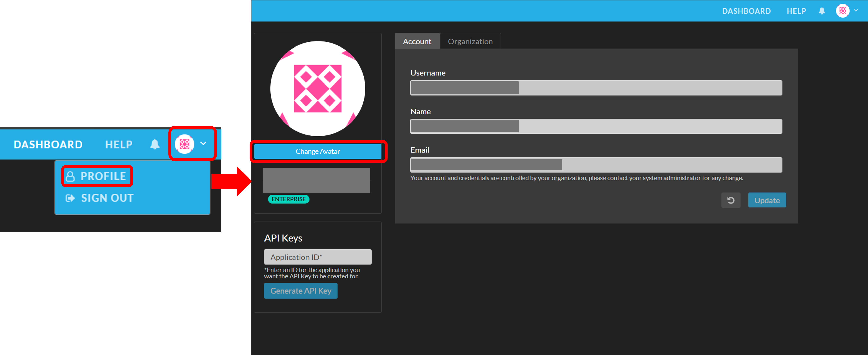Click the Update button
The width and height of the screenshot is (868, 355).
click(767, 201)
